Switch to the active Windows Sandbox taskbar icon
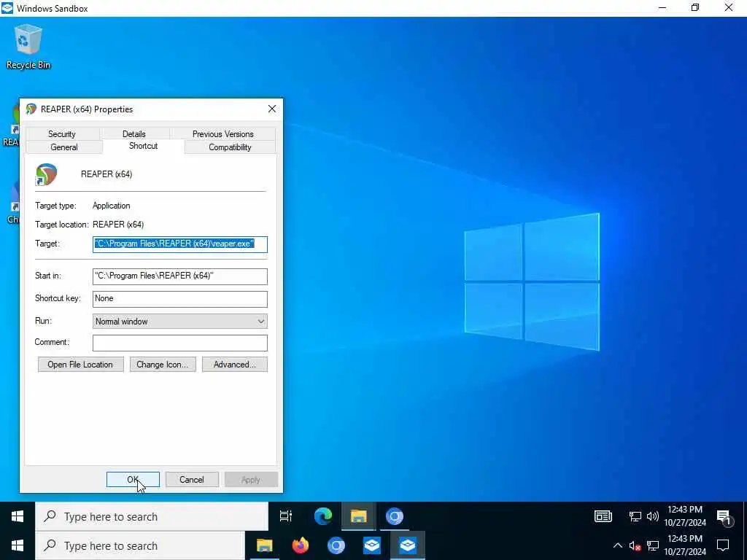This screenshot has width=747, height=560. click(x=408, y=545)
